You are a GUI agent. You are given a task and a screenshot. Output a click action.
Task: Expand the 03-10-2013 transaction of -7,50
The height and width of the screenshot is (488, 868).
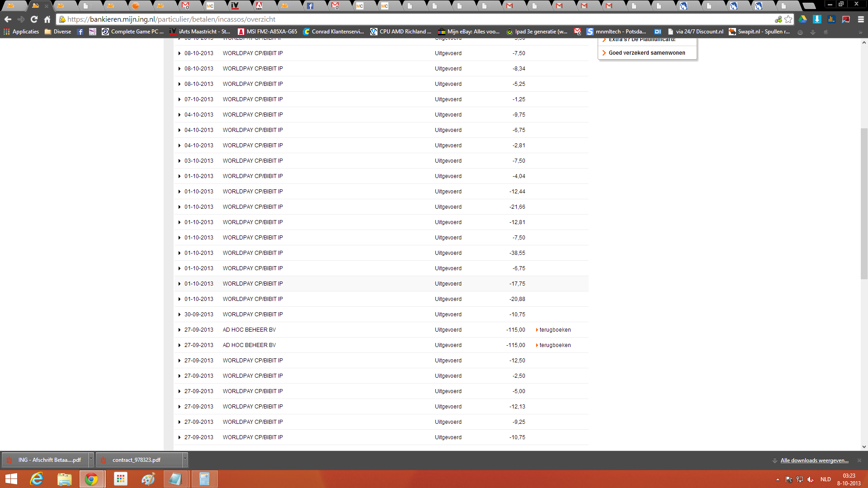point(179,161)
